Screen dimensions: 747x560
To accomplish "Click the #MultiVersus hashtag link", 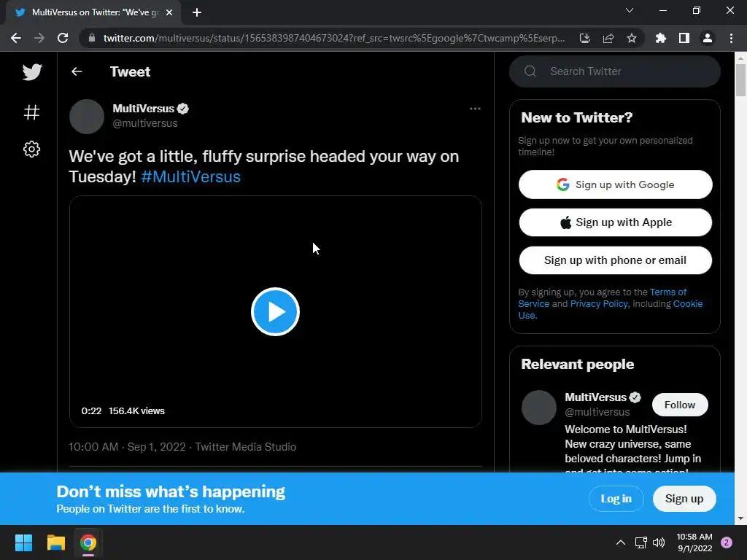I will click(190, 176).
